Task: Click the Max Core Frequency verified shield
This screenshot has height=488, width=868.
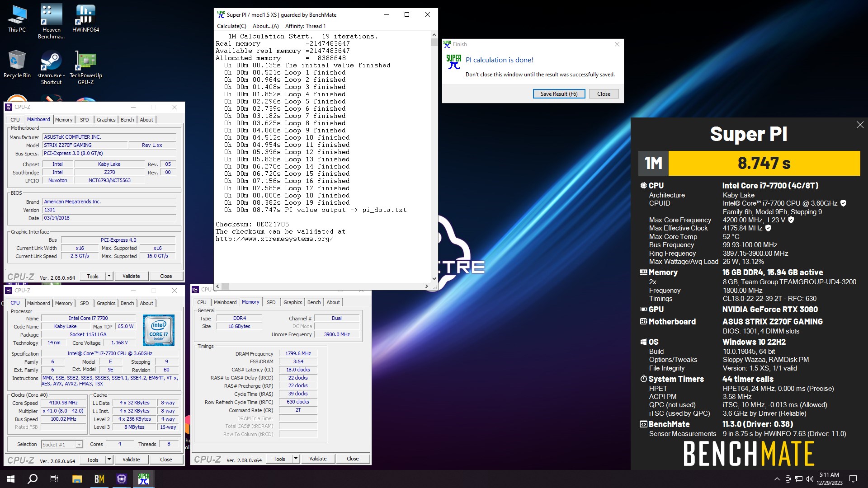Action: pyautogui.click(x=791, y=220)
